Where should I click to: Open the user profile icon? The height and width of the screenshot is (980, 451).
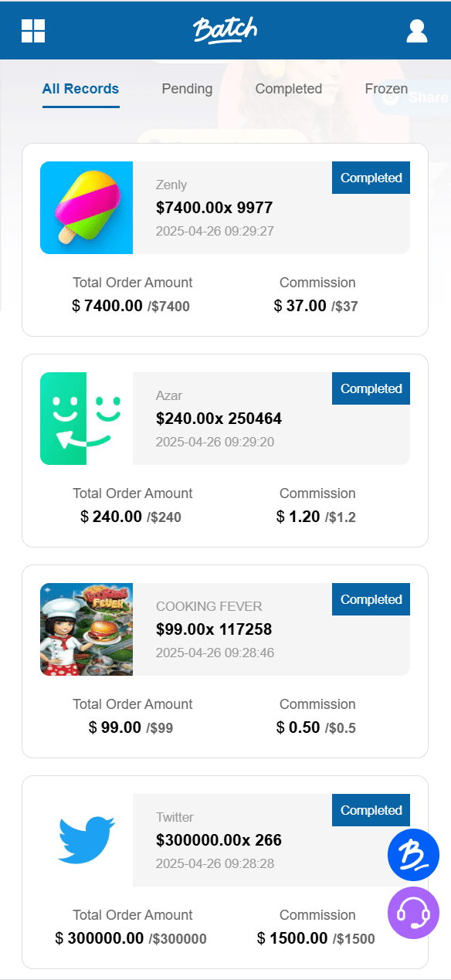click(x=417, y=31)
